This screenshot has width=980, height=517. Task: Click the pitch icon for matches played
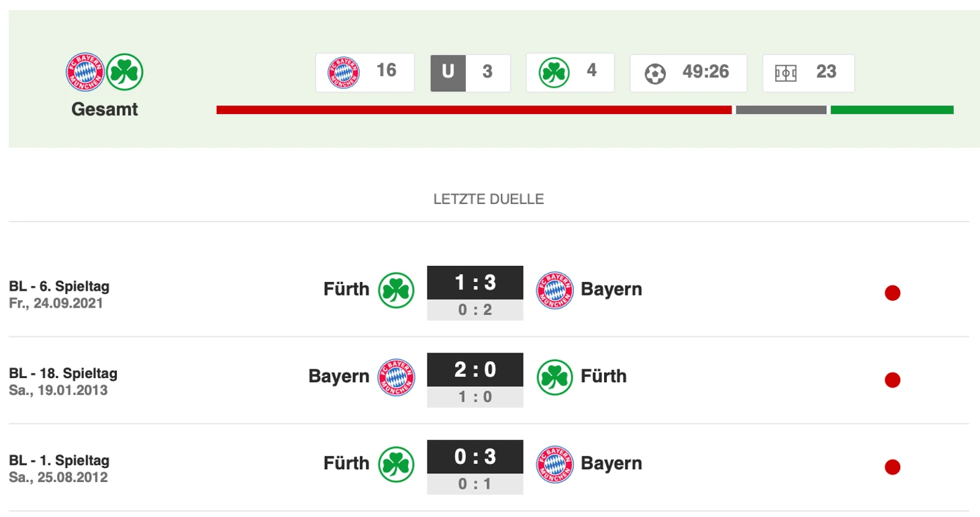click(785, 73)
